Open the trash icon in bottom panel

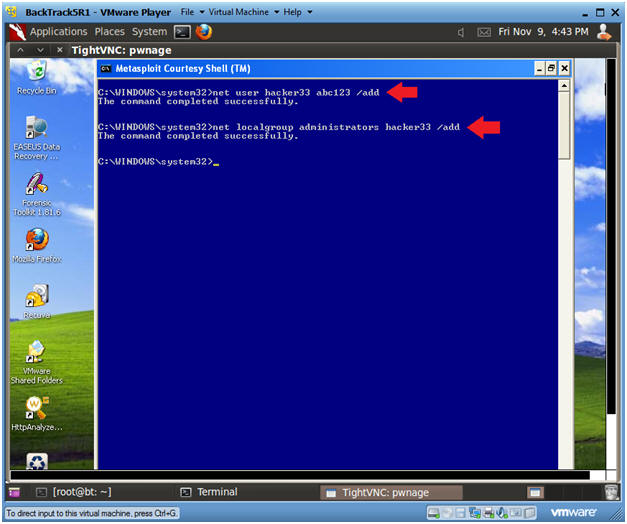coord(611,492)
